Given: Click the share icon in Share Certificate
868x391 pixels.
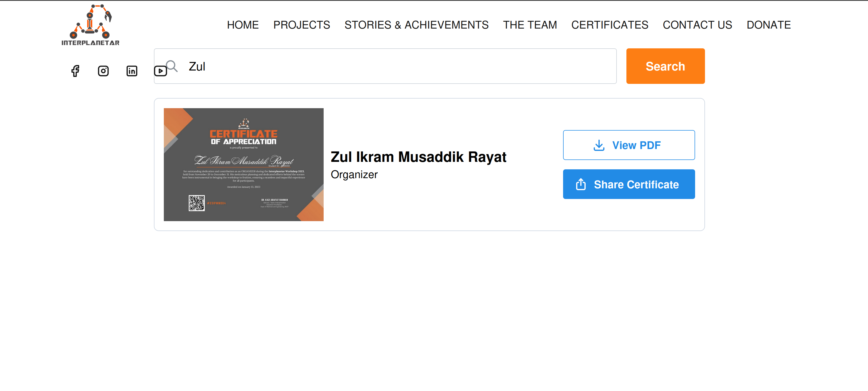Looking at the screenshot, I should [x=581, y=184].
